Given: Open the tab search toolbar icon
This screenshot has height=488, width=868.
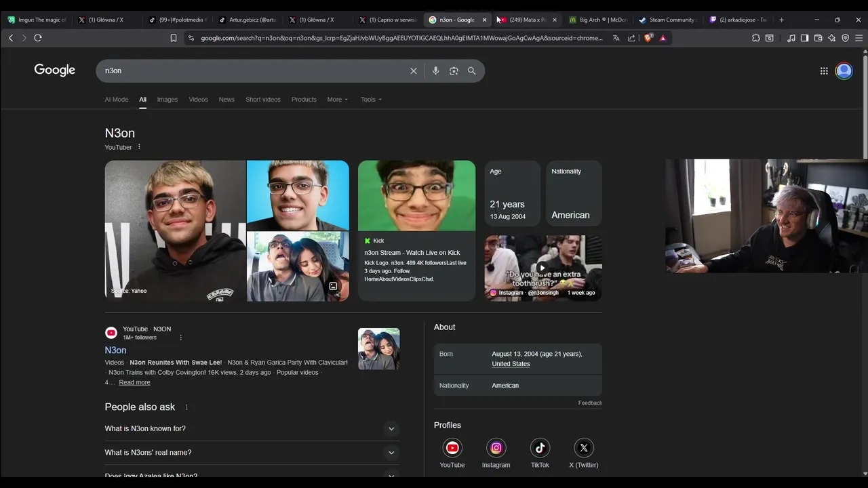Looking at the screenshot, I should [x=770, y=38].
